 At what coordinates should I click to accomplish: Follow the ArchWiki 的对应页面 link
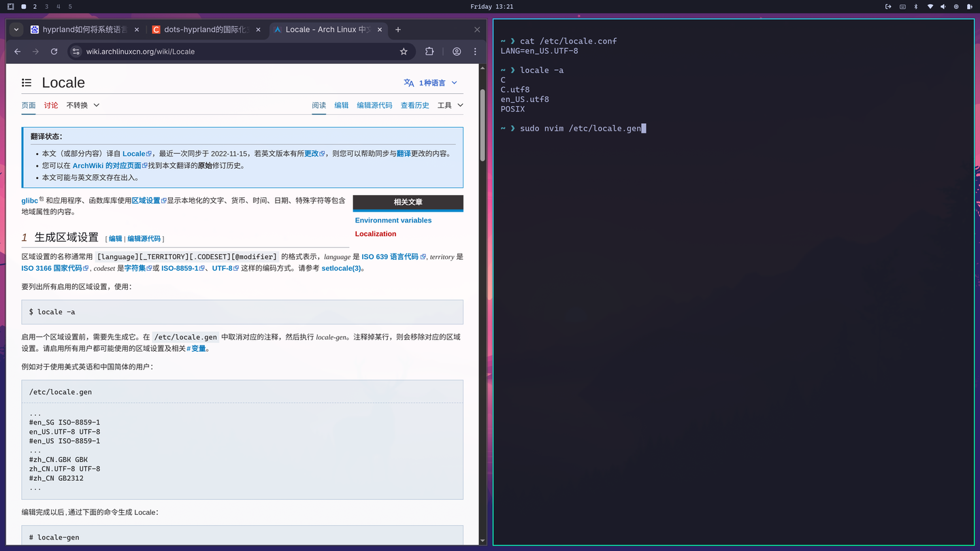[x=108, y=165]
